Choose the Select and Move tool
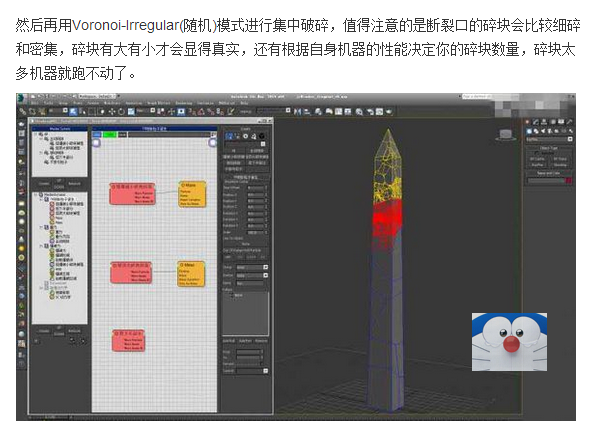Viewport: 597px width, 421px height. (112, 111)
